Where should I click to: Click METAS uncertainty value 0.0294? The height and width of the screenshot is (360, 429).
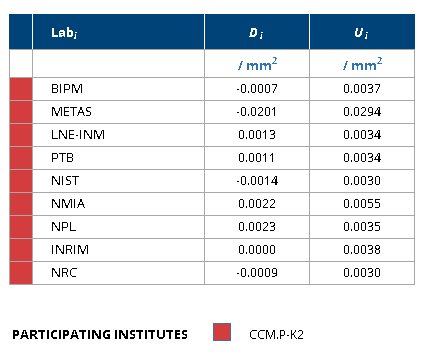pyautogui.click(x=362, y=112)
